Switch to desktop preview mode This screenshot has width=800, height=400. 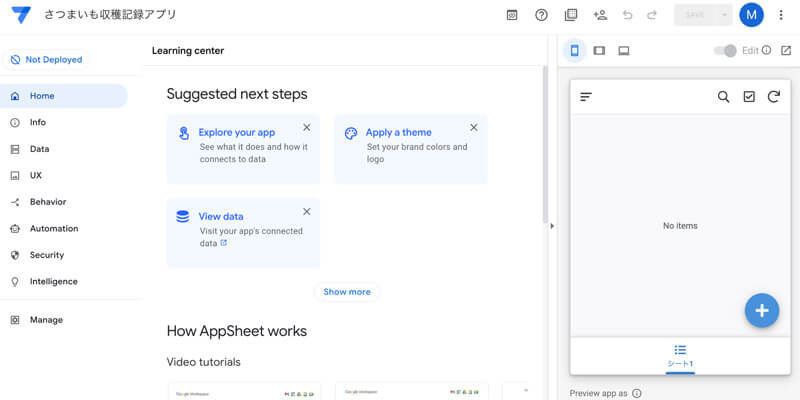[x=624, y=50]
